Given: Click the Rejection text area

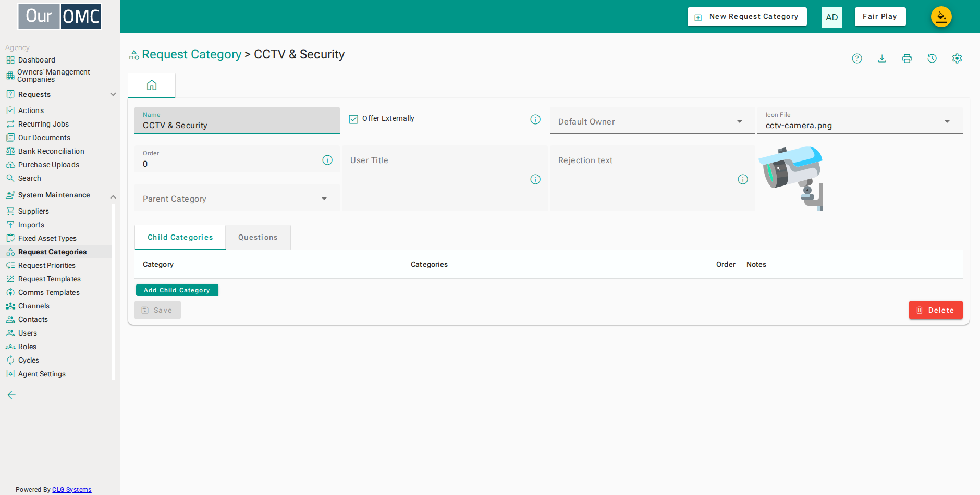Looking at the screenshot, I should point(652,178).
